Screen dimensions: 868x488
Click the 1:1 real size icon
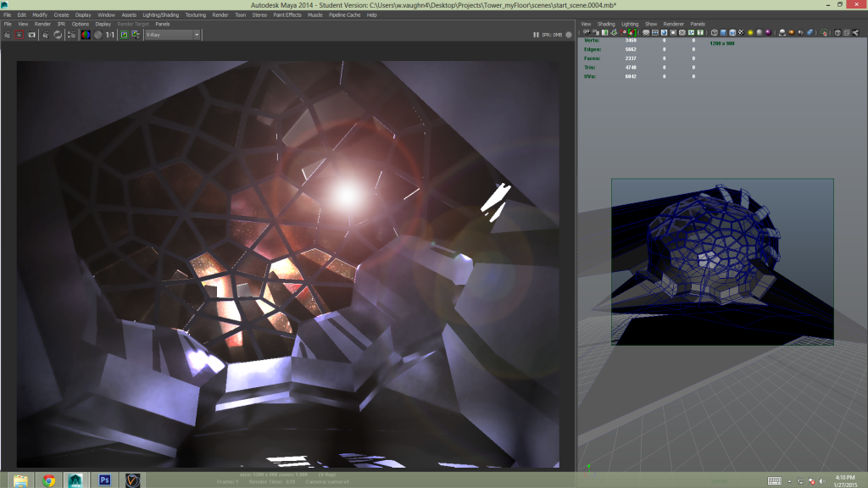click(x=110, y=35)
